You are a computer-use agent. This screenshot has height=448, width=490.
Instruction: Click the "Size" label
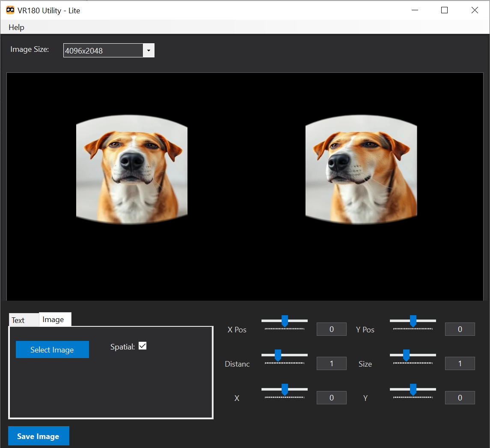point(365,364)
